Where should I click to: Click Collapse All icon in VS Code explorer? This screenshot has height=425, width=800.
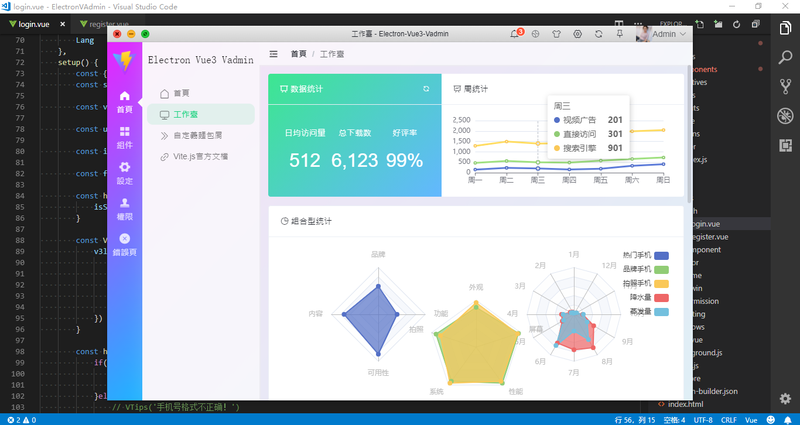tap(756, 24)
